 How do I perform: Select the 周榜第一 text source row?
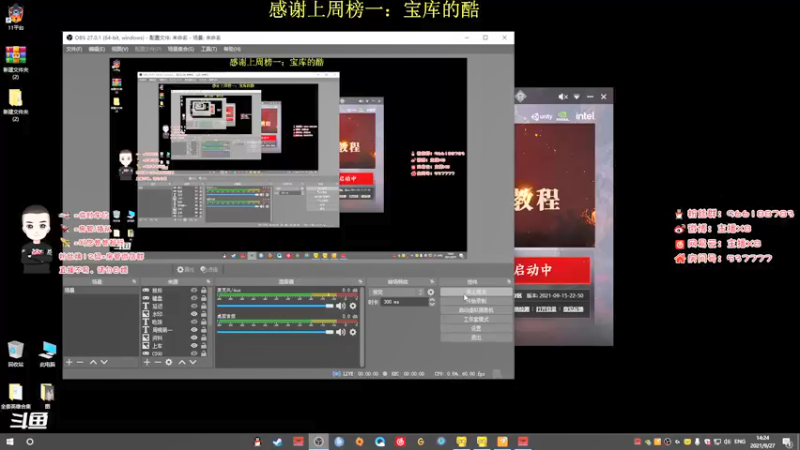coord(175,330)
